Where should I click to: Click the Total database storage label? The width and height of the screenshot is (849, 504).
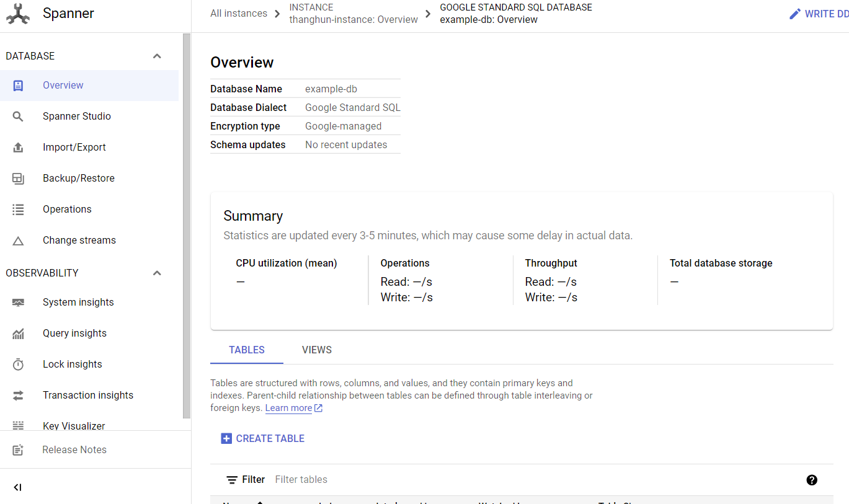(721, 263)
